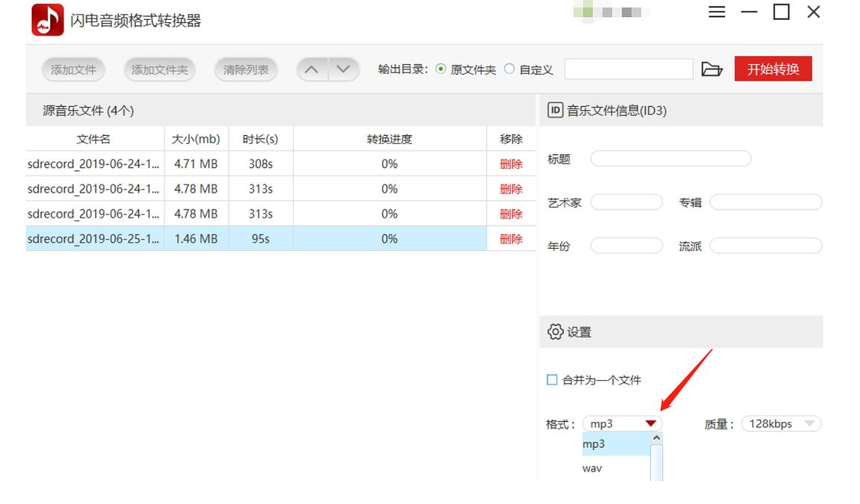Click the custom output path field
The width and height of the screenshot is (860, 504).
pyautogui.click(x=628, y=69)
